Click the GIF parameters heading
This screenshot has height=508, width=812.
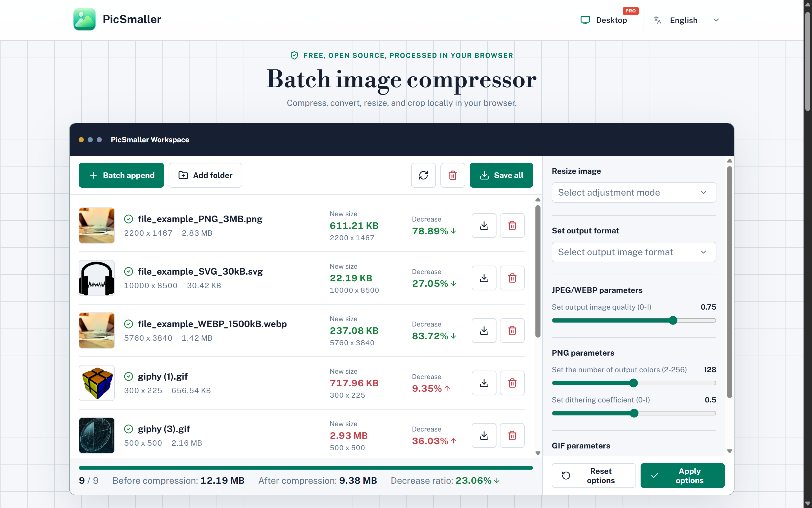click(581, 446)
